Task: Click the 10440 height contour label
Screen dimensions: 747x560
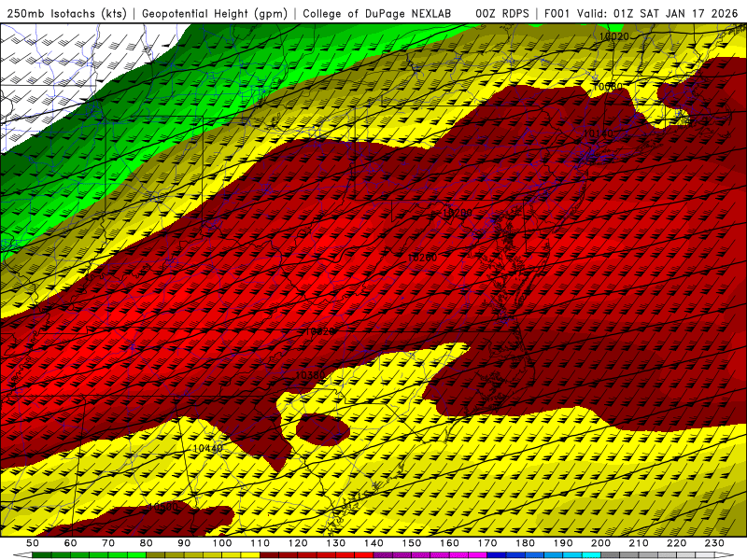Action: point(208,448)
